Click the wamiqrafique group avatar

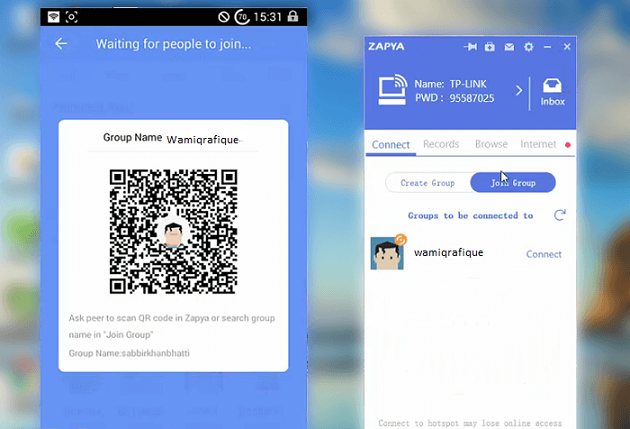(387, 253)
